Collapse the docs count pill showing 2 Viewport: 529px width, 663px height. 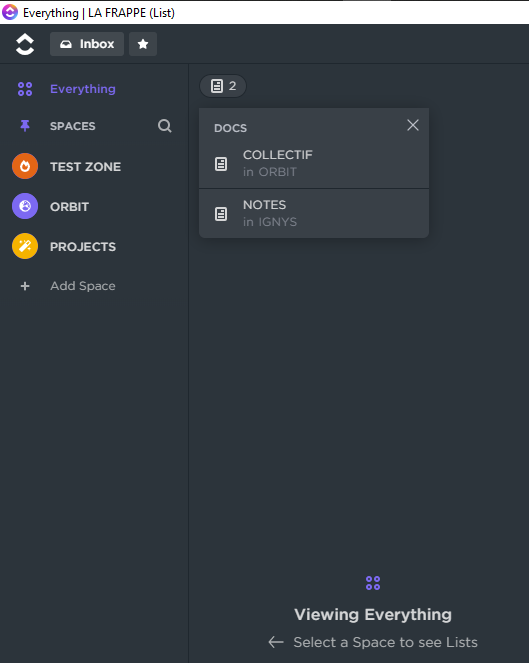tap(223, 86)
